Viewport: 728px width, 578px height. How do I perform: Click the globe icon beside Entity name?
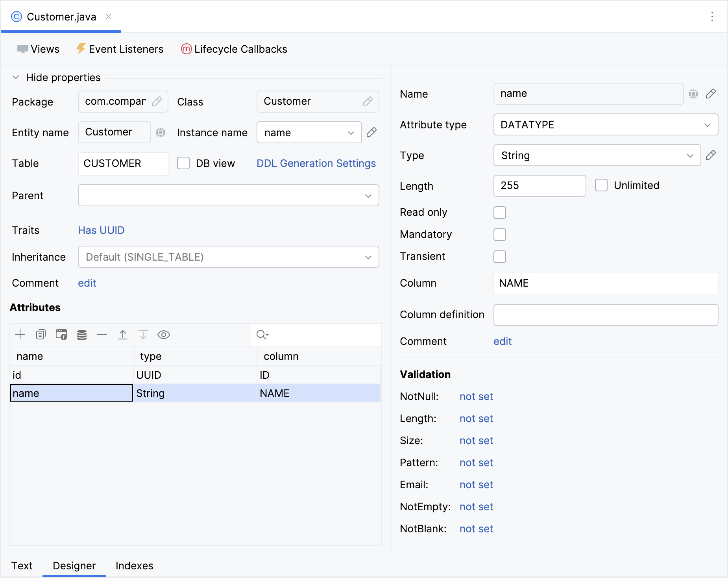[161, 132]
